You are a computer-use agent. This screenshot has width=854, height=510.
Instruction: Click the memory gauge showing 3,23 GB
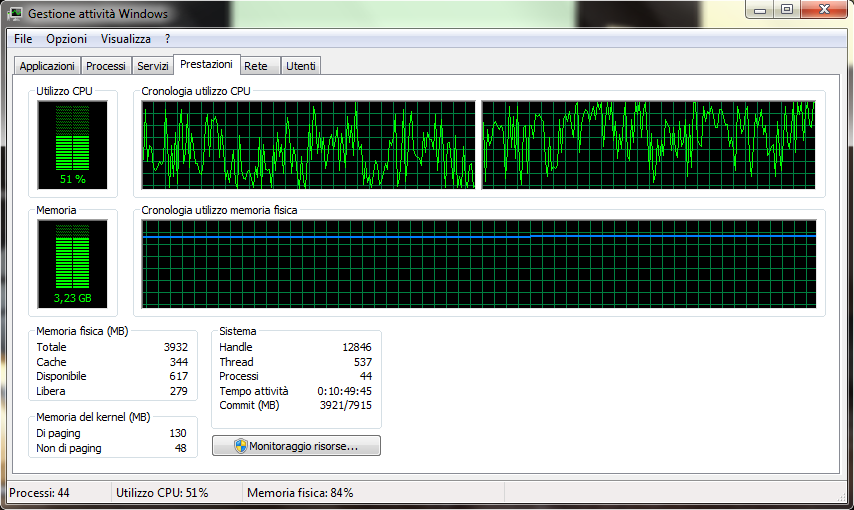(x=72, y=264)
